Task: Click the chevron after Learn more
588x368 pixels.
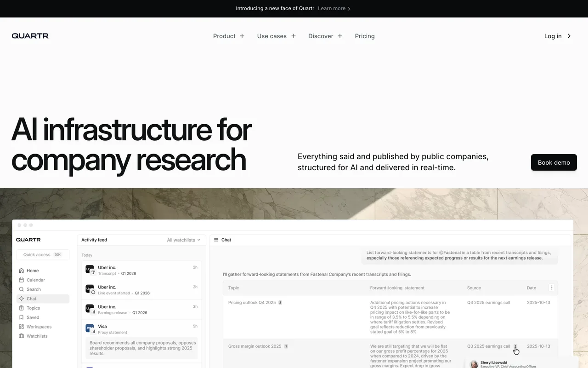Action: pos(349,9)
